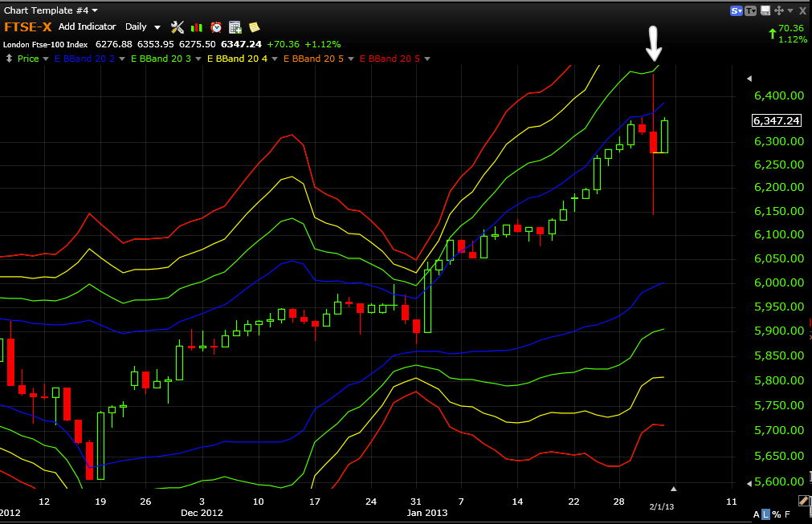
Task: Close the chart with the X button
Action: [x=802, y=10]
